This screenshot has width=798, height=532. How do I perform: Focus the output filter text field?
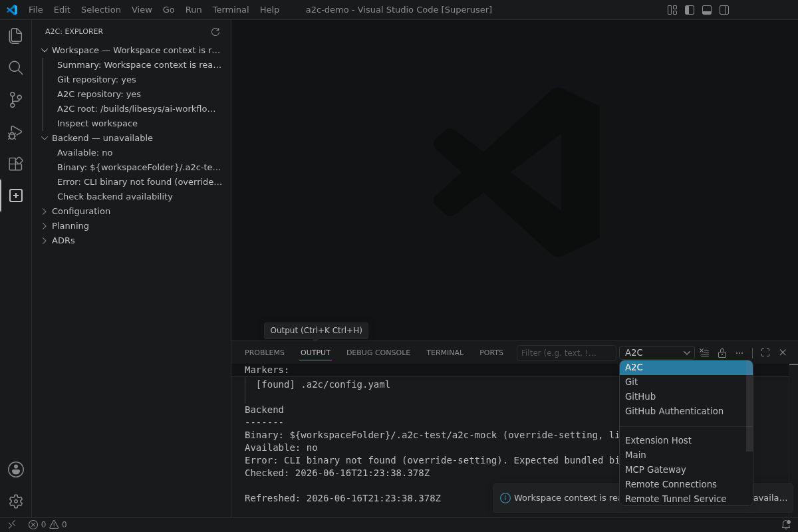pos(566,352)
